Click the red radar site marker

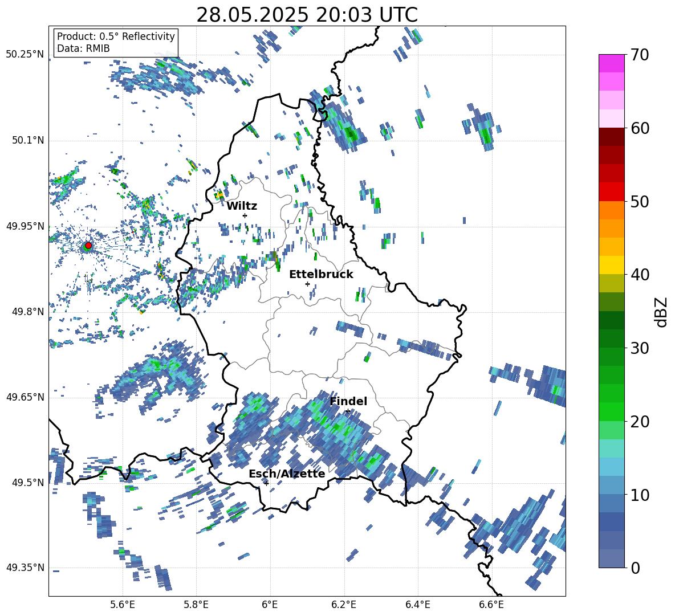88,246
